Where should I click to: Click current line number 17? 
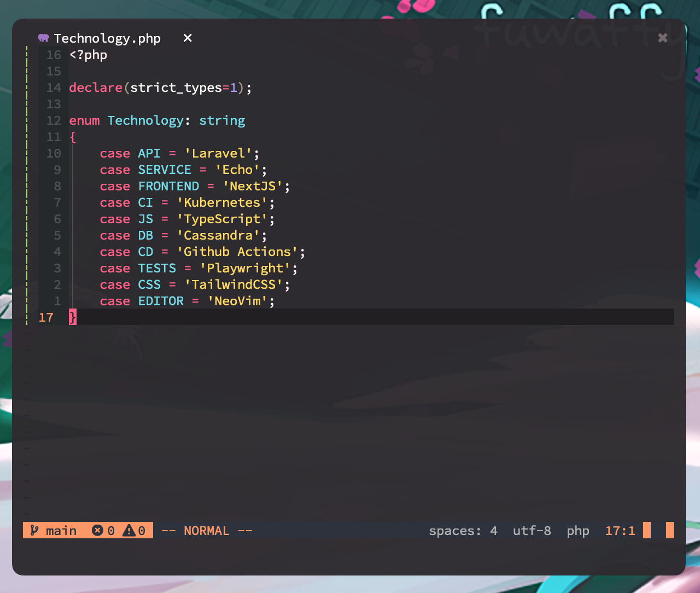pos(46,317)
